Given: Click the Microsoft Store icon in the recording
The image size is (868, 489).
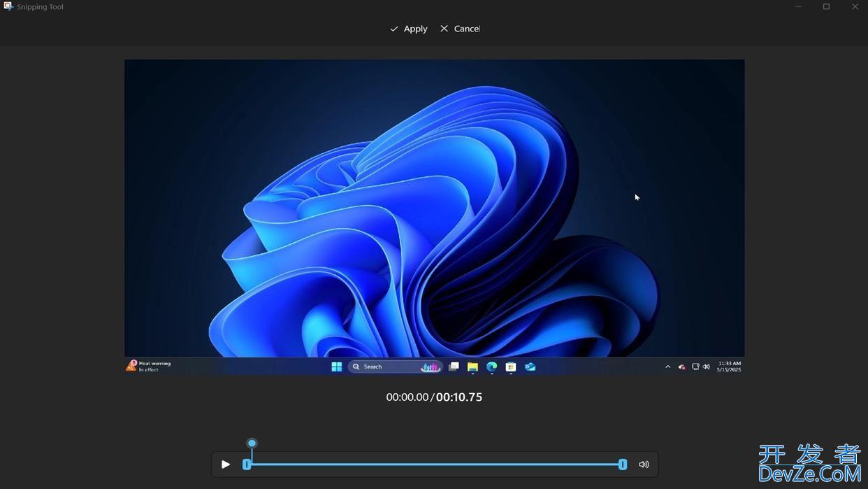Looking at the screenshot, I should [x=511, y=367].
